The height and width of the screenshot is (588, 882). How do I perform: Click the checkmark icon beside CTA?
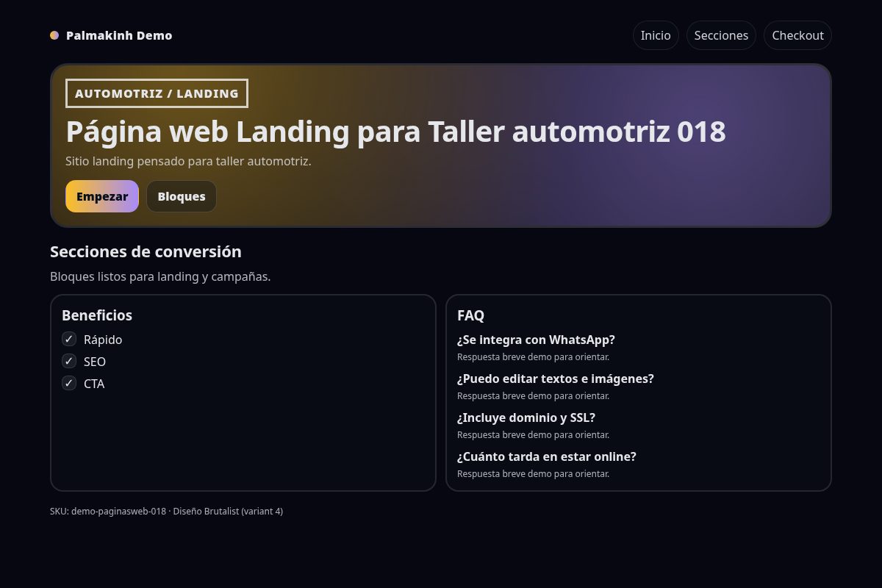(69, 383)
